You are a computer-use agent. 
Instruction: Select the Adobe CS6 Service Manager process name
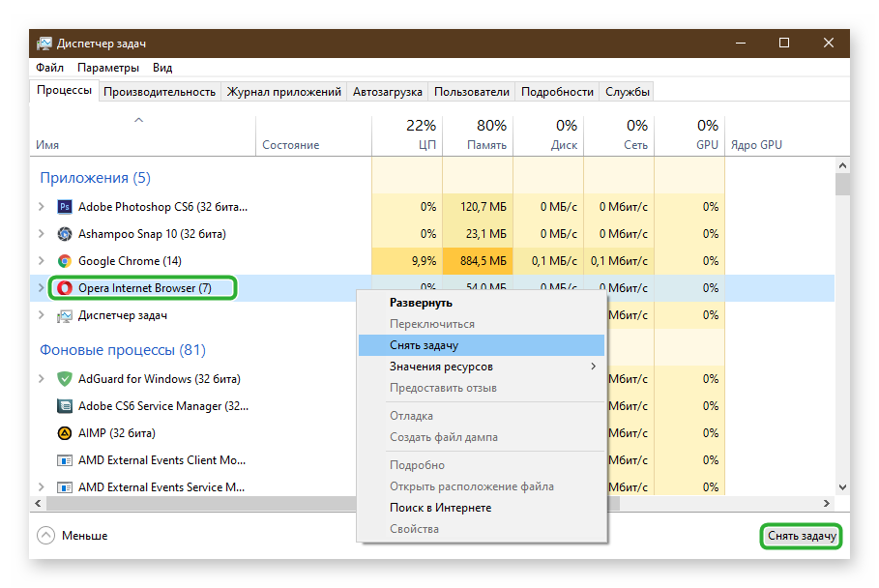click(x=163, y=406)
